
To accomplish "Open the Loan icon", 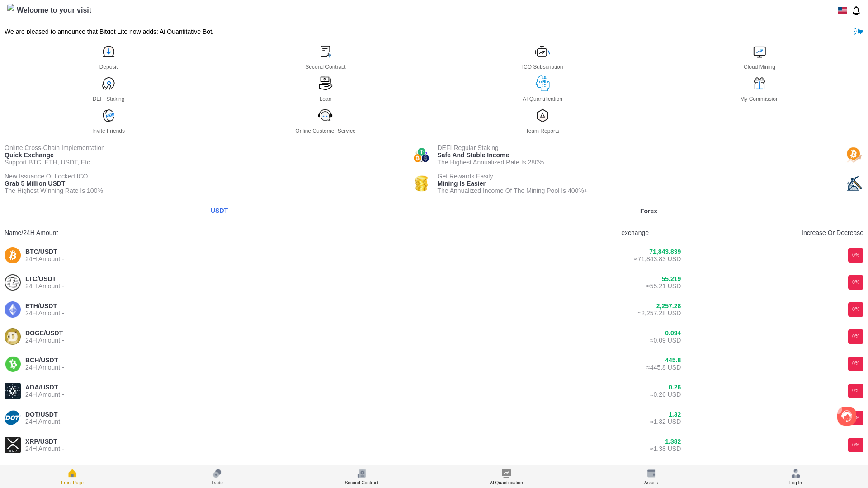I will click(x=325, y=84).
